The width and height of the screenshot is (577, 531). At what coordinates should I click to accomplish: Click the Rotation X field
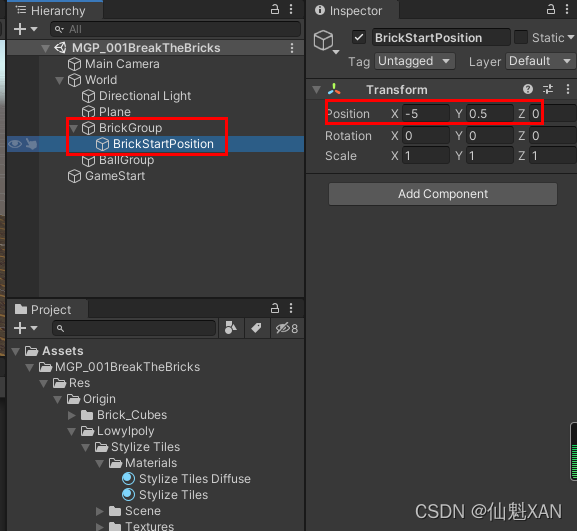coord(426,136)
